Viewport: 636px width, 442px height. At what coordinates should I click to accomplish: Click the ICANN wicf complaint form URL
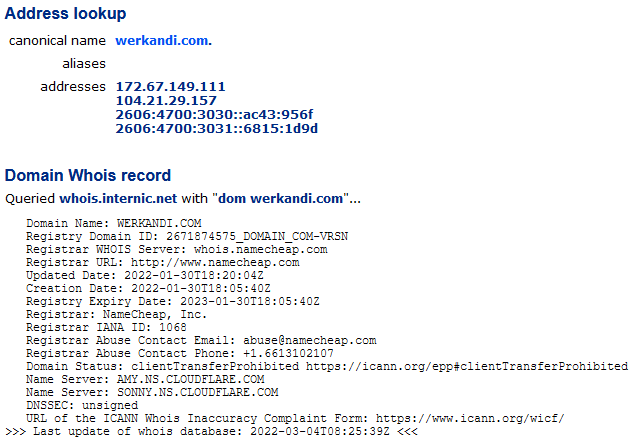(x=470, y=418)
